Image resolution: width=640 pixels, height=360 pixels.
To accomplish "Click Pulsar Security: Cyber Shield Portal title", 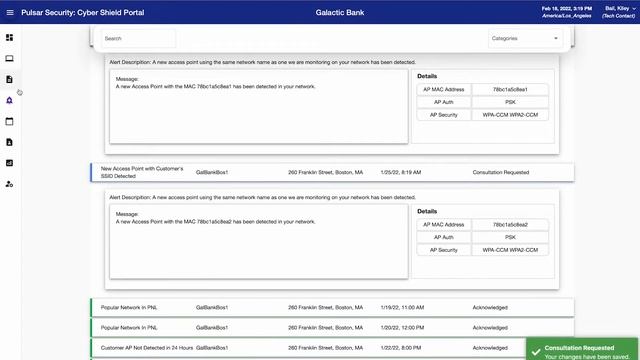I will coord(83,13).
